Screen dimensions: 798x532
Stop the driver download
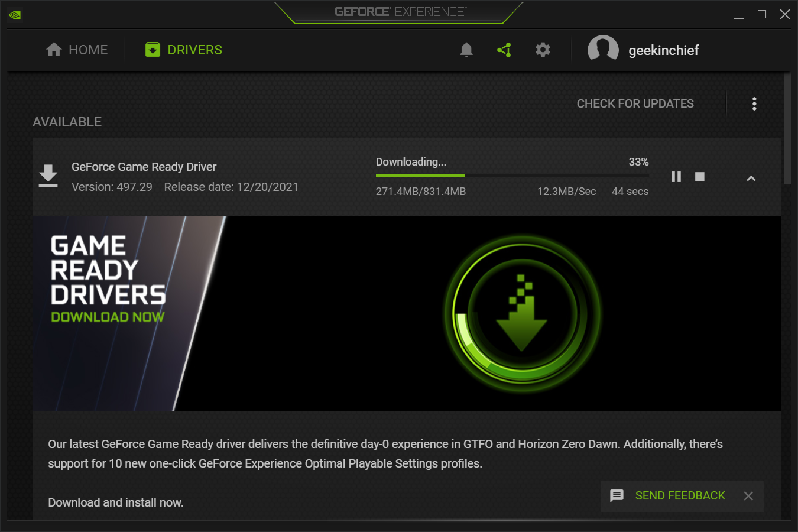tap(700, 177)
